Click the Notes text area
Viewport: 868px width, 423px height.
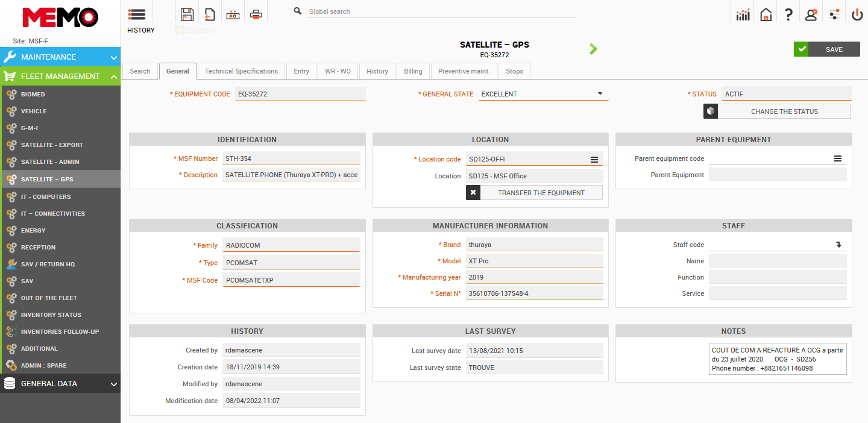pos(778,359)
